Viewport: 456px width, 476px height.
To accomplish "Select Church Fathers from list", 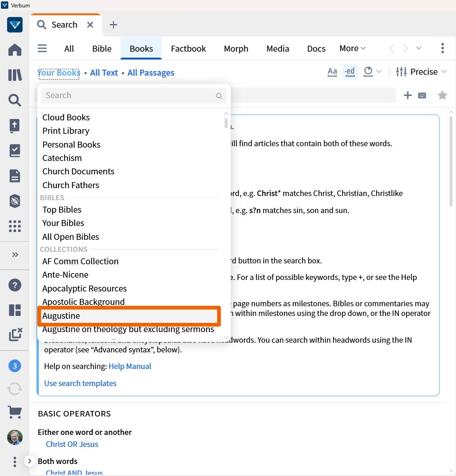I will tap(71, 185).
